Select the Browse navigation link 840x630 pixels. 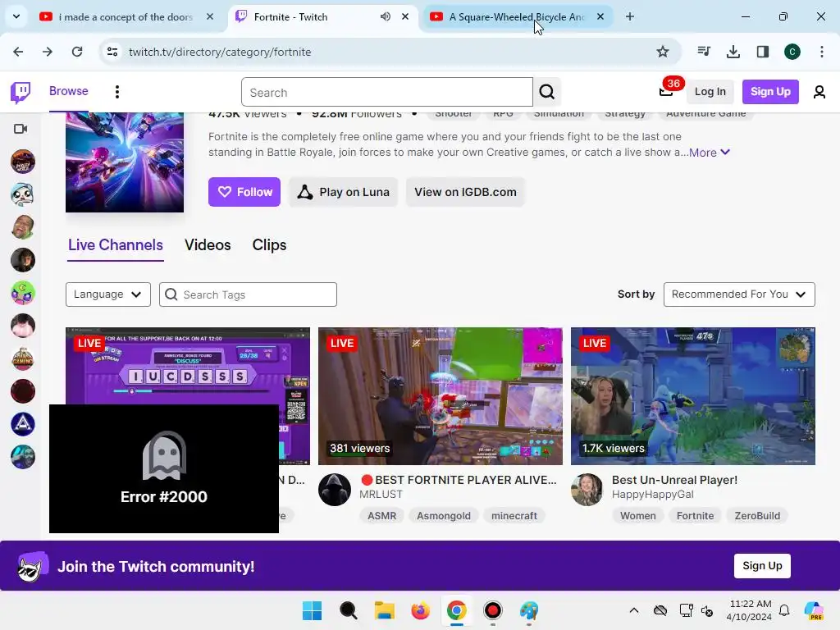pos(69,91)
